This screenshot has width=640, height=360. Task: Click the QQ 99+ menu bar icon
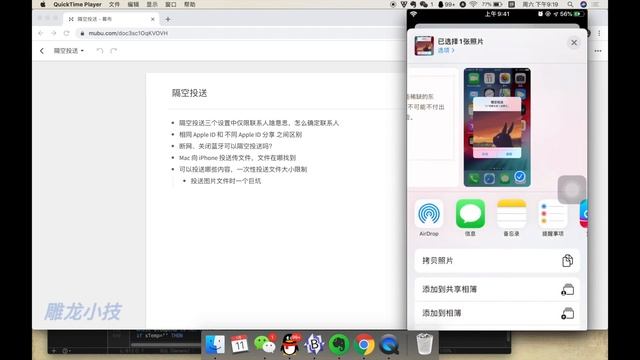446,4
